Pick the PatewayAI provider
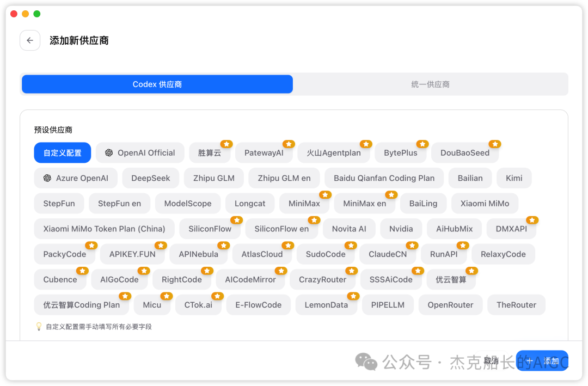The image size is (588, 386). coord(264,152)
